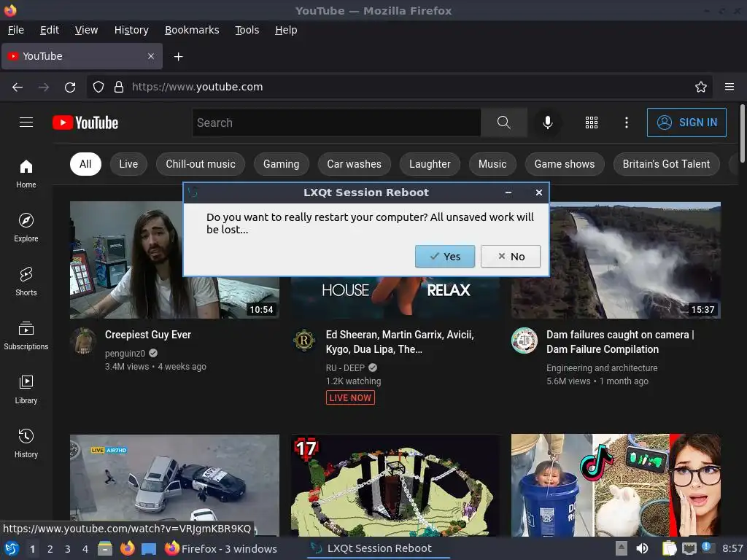Open Library in sidebar
This screenshot has width=747, height=560.
(26, 389)
